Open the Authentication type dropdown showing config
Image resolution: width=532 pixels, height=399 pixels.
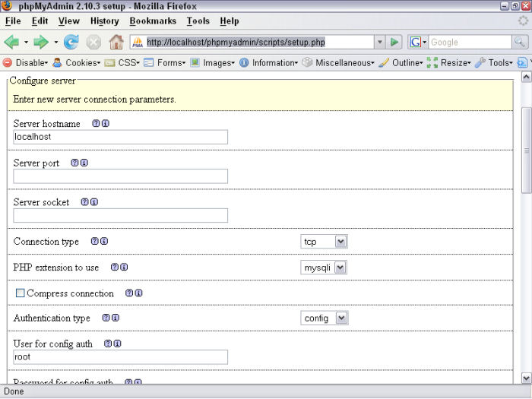(325, 318)
